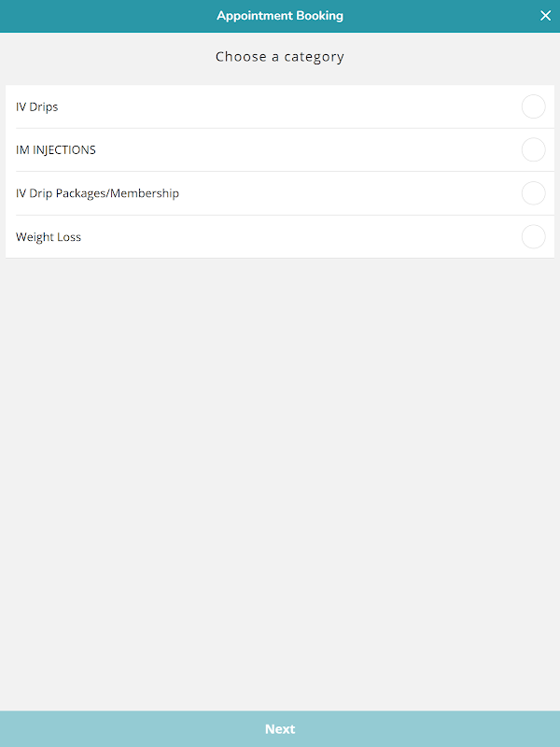Click the Appointment Booking title text
560x747 pixels.
(x=280, y=16)
